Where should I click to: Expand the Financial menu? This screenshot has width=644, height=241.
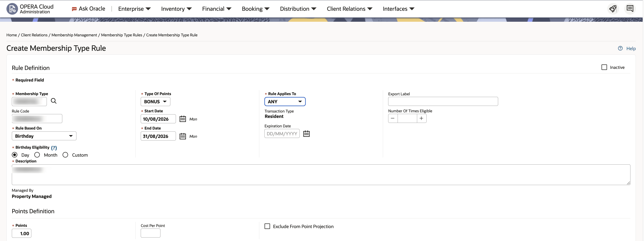click(x=217, y=9)
